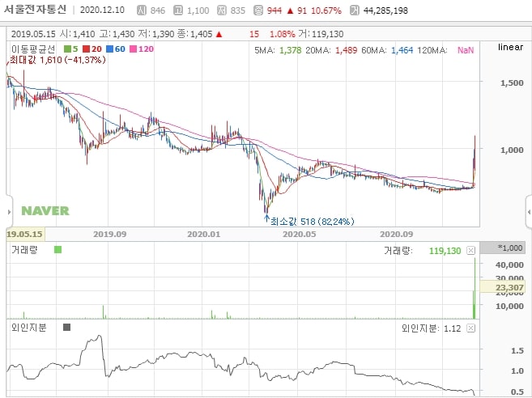Click the 최소값 518 minimum label
This screenshot has height=398, width=532.
(312, 222)
